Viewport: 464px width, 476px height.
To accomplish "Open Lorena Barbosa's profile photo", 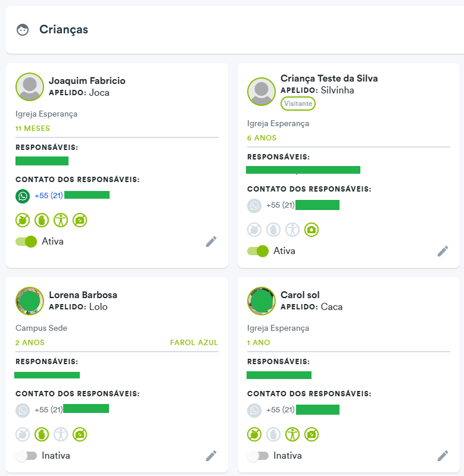I will point(30,301).
